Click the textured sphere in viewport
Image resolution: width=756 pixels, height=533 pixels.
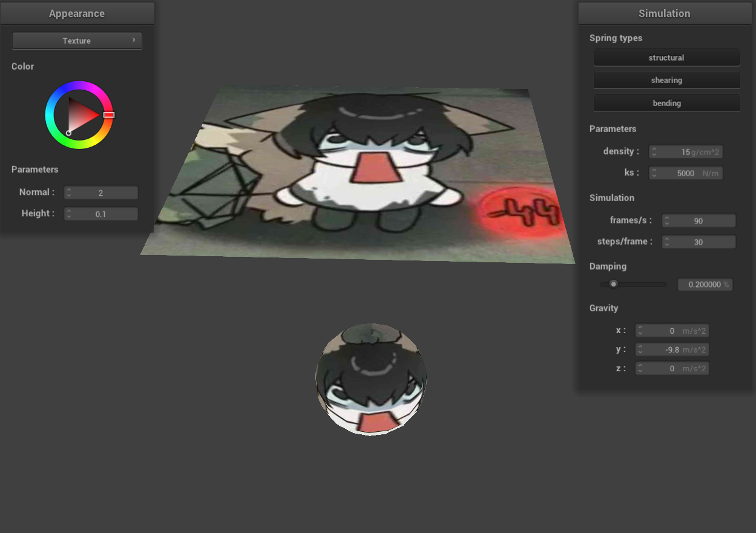pyautogui.click(x=371, y=379)
